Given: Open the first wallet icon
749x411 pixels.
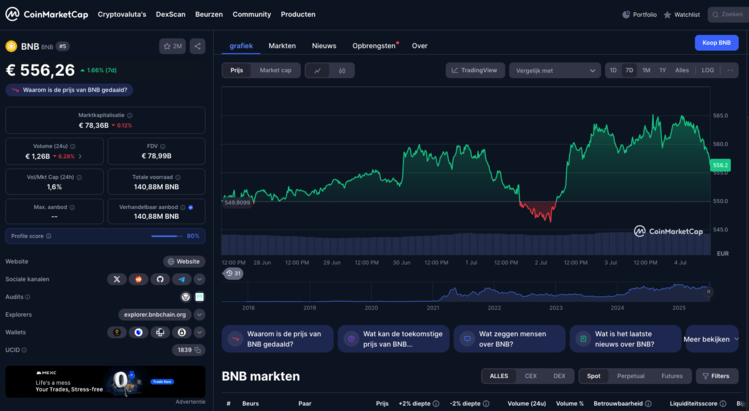Looking at the screenshot, I should click(x=117, y=332).
